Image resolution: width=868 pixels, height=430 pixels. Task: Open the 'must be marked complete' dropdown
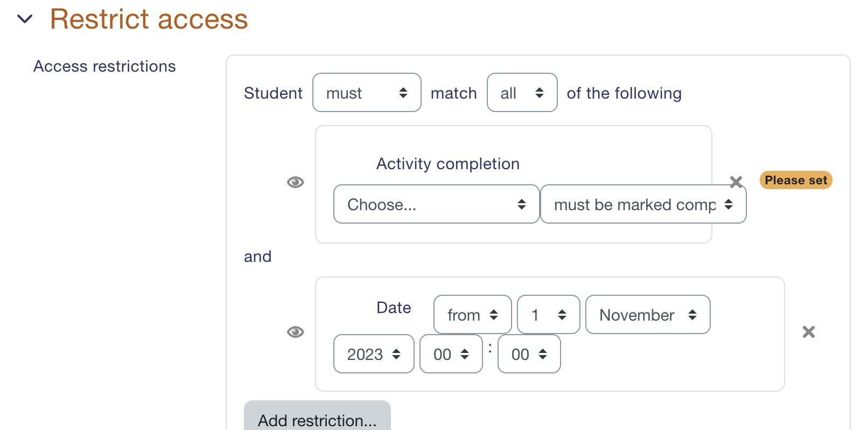pyautogui.click(x=643, y=204)
